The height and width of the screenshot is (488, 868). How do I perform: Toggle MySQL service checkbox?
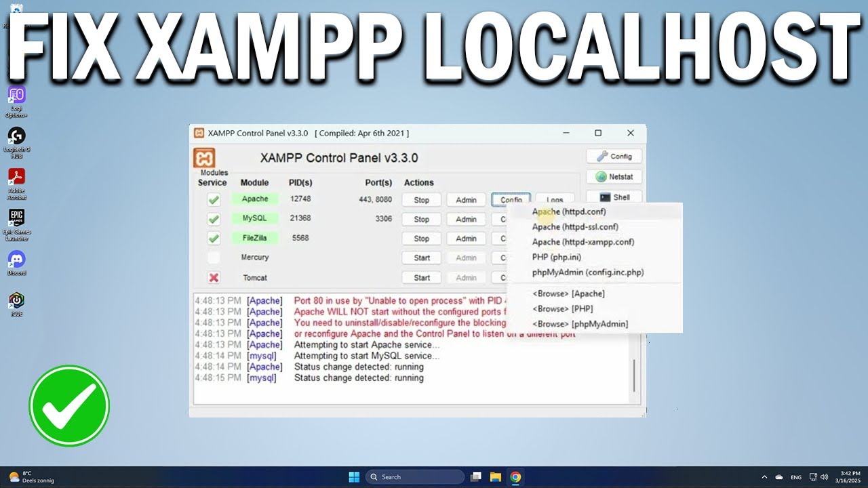[x=214, y=220]
